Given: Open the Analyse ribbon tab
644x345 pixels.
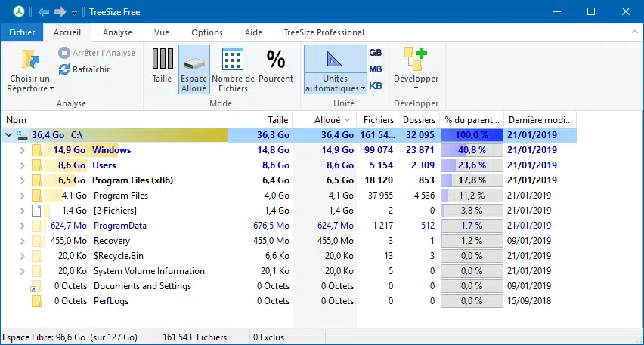Looking at the screenshot, I should pos(117,32).
